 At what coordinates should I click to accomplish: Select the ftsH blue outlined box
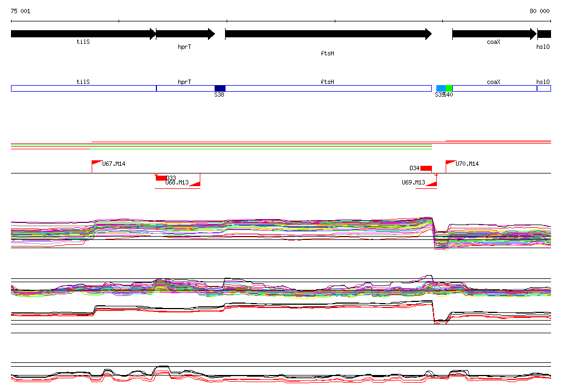[328, 88]
